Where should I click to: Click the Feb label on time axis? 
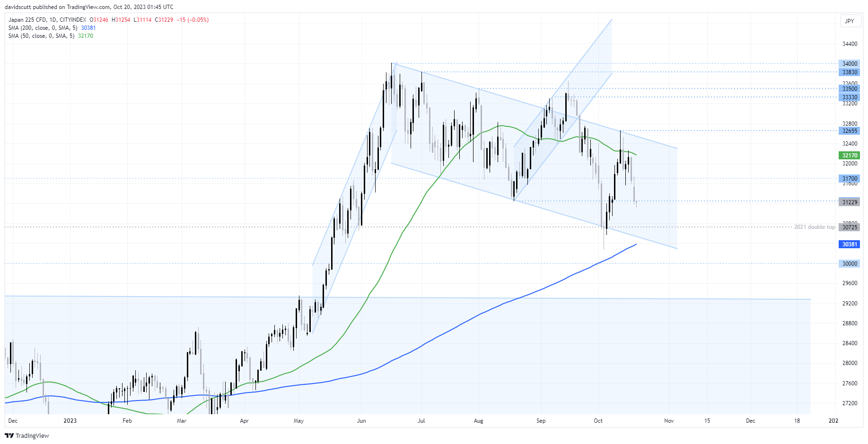click(x=127, y=421)
